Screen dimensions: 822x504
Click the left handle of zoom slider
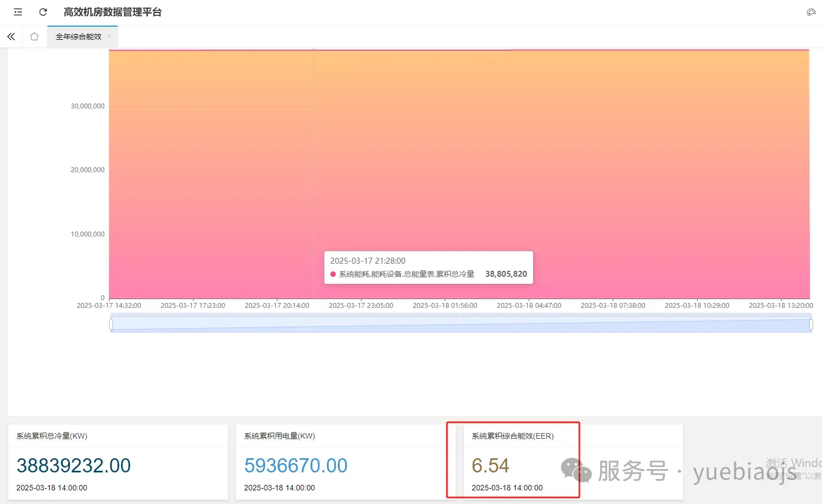111,325
